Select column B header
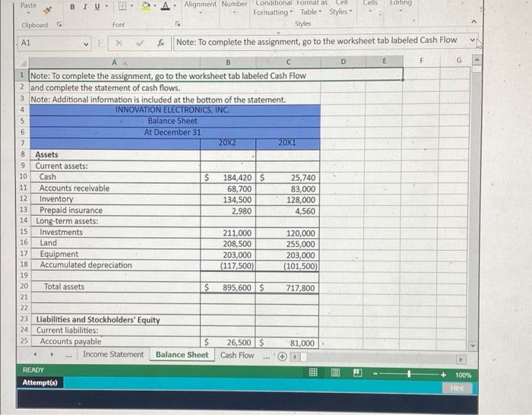Image resolution: width=532 pixels, height=415 pixels. [228, 62]
